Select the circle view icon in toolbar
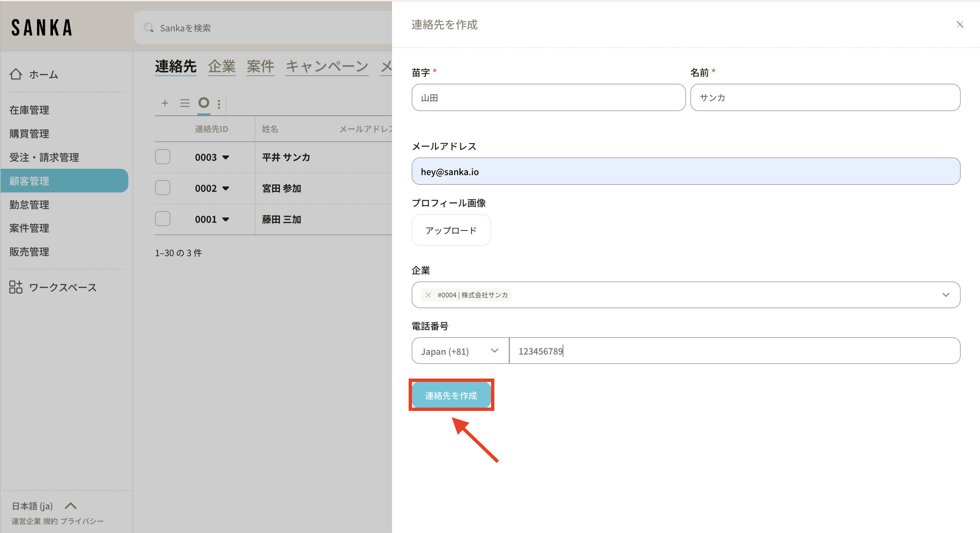Viewport: 980px width, 533px height. [x=204, y=103]
